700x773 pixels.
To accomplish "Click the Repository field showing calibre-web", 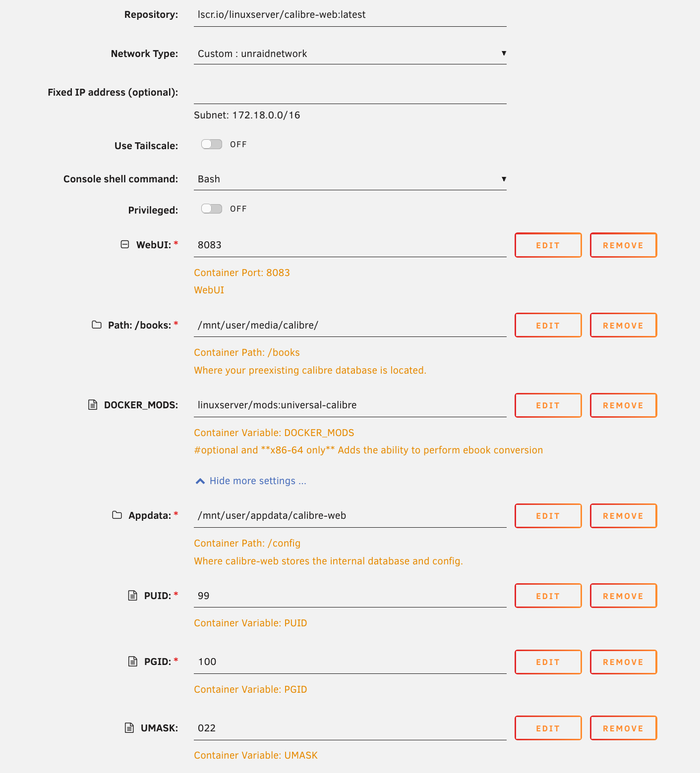I will pyautogui.click(x=350, y=14).
